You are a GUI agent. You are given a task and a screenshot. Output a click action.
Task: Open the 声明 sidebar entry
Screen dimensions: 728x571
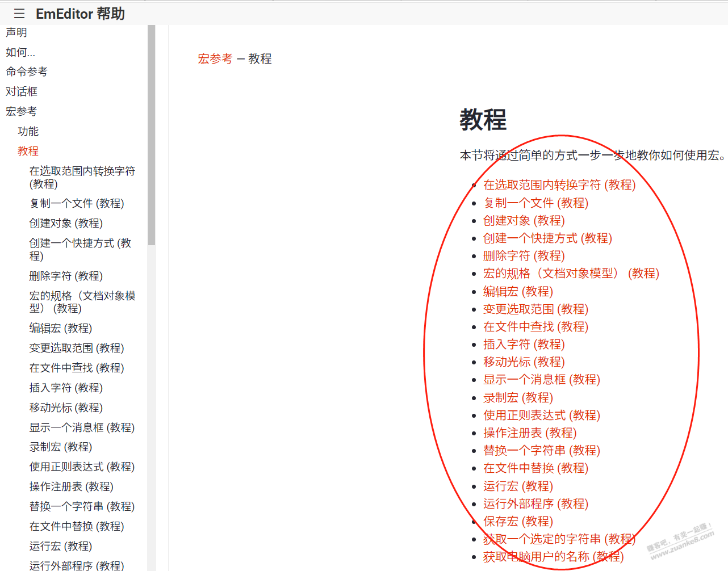click(16, 32)
